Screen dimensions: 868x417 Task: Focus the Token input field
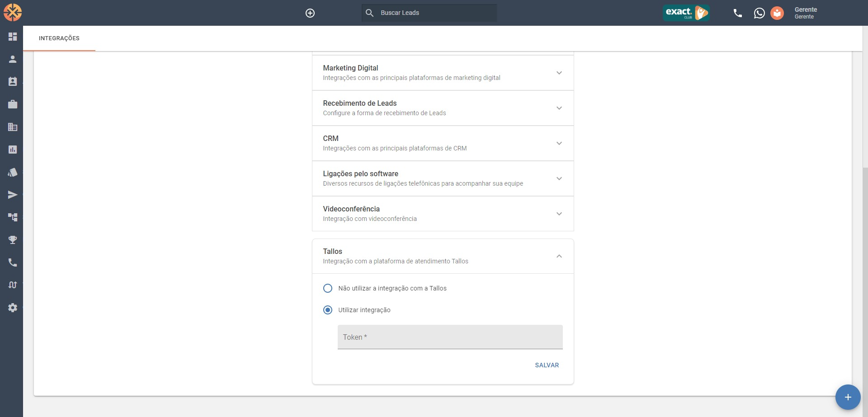pos(450,337)
